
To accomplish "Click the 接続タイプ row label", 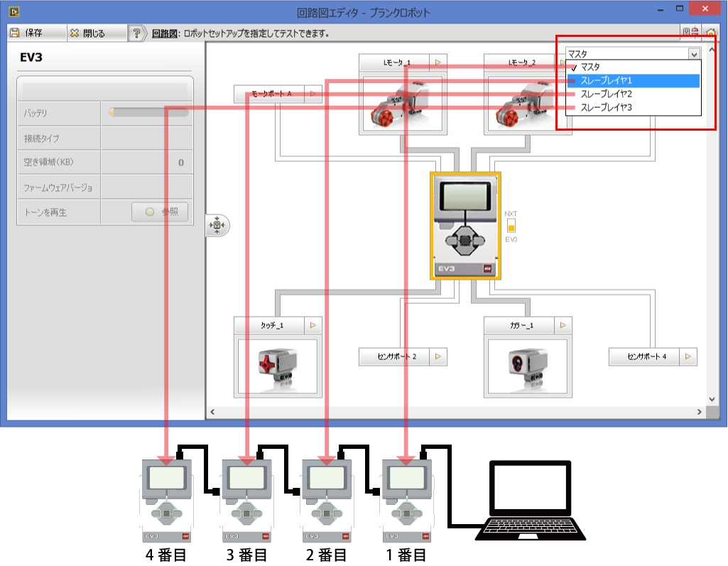I will (41, 138).
